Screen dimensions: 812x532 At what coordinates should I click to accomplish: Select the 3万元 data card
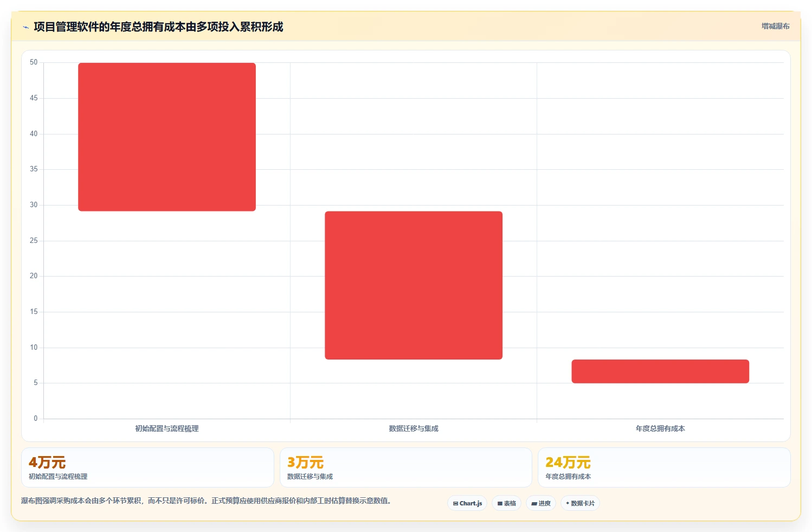(405, 467)
